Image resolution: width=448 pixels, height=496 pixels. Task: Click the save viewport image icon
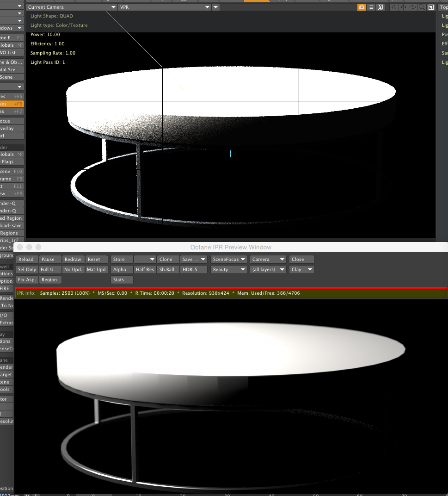pos(380,7)
